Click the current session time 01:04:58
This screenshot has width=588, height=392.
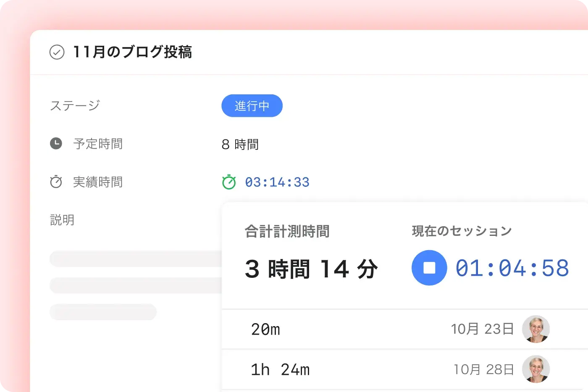pyautogui.click(x=512, y=268)
